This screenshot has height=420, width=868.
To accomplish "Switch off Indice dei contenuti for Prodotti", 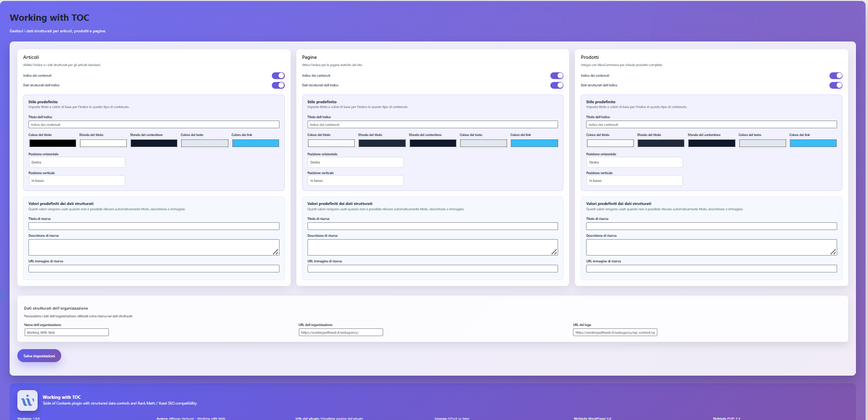I will tap(836, 76).
